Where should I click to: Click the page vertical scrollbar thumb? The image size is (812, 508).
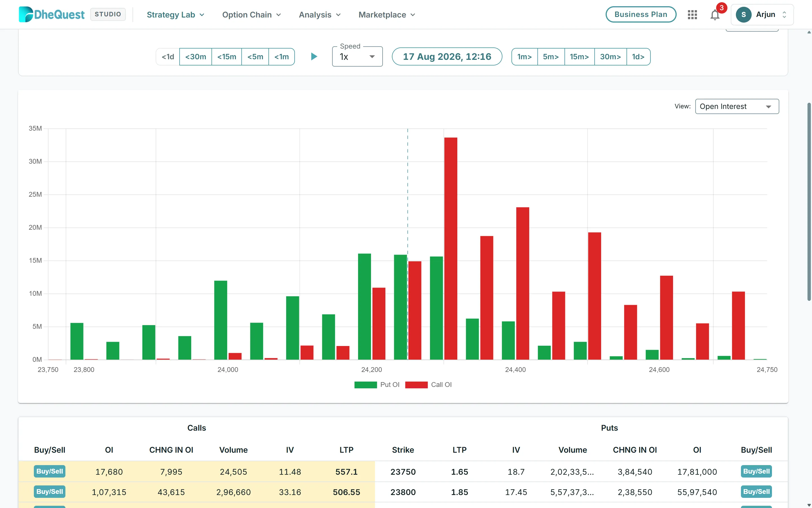[809, 202]
